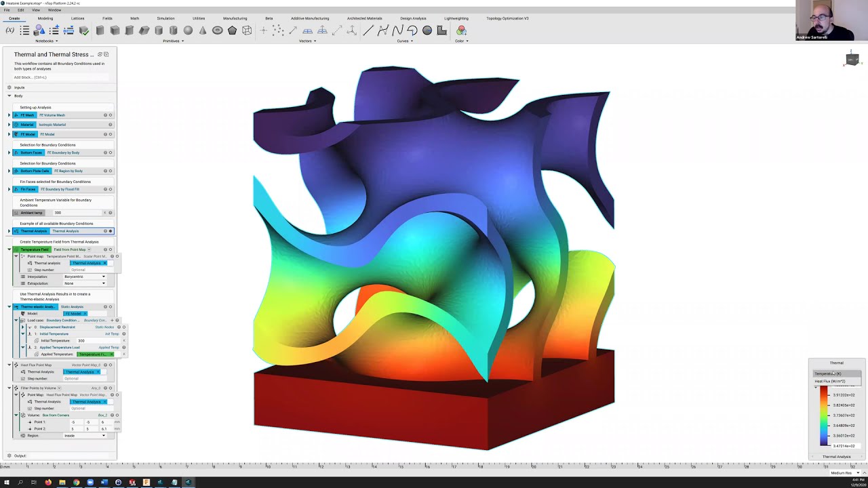Open the View menu

[x=36, y=10]
